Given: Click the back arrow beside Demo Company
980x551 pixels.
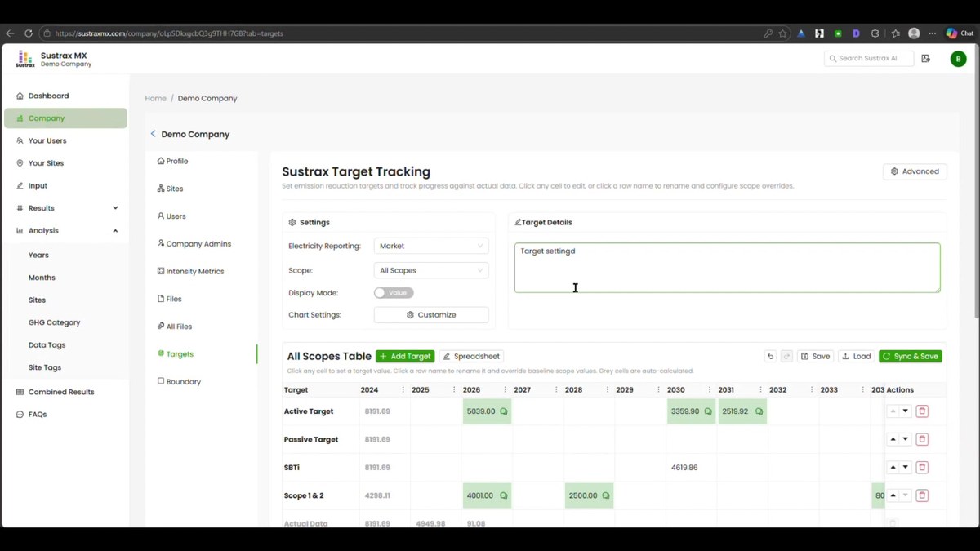Looking at the screenshot, I should pyautogui.click(x=153, y=134).
